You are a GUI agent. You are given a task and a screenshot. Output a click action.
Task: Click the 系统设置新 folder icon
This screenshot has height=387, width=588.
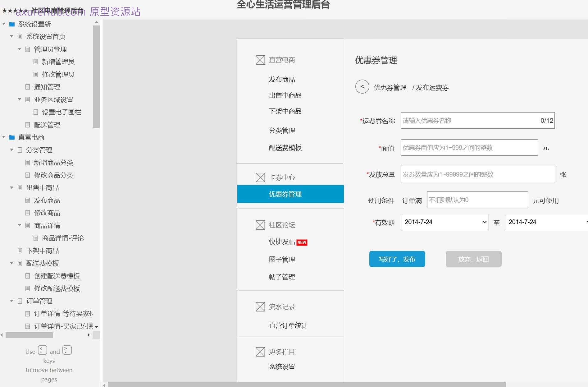coord(12,24)
